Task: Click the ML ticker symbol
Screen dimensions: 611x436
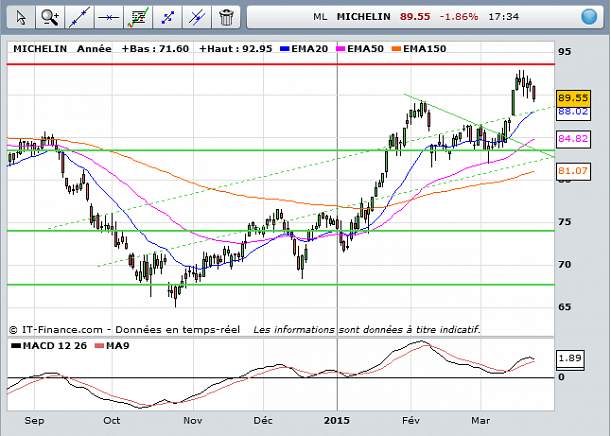Action: click(x=320, y=17)
